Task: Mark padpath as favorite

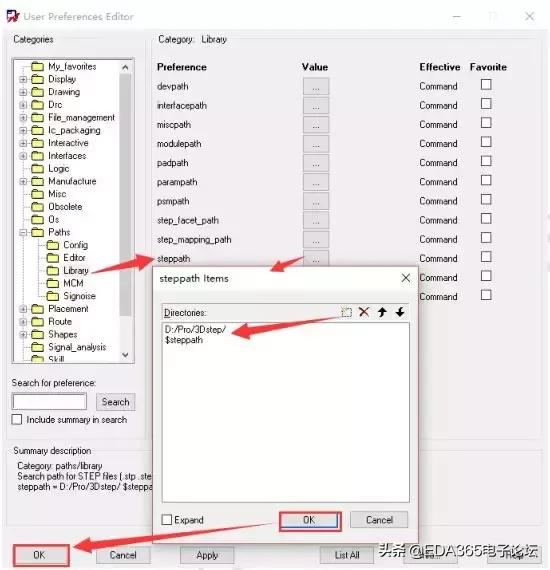Action: tap(486, 161)
